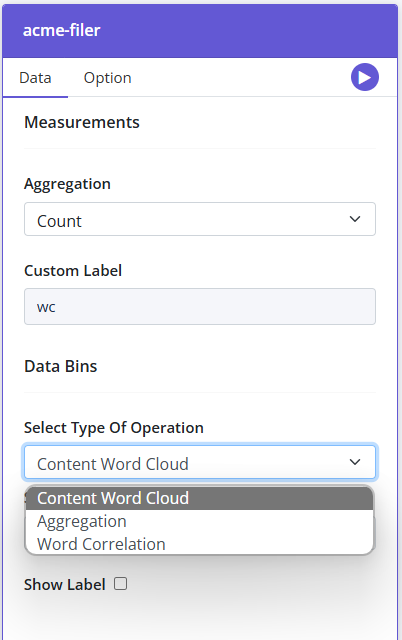Click the chevron in the operation type dropdown
Screen dimensions: 402x640
click(355, 462)
